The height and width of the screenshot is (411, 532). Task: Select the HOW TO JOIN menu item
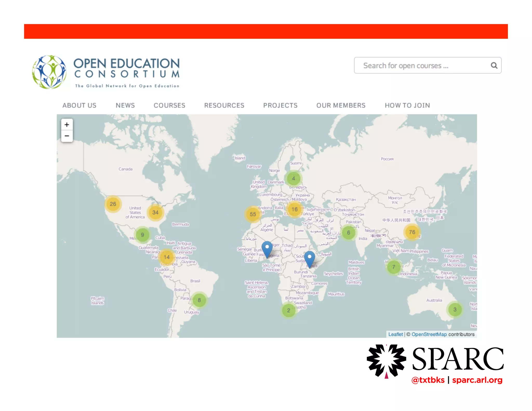click(x=407, y=105)
